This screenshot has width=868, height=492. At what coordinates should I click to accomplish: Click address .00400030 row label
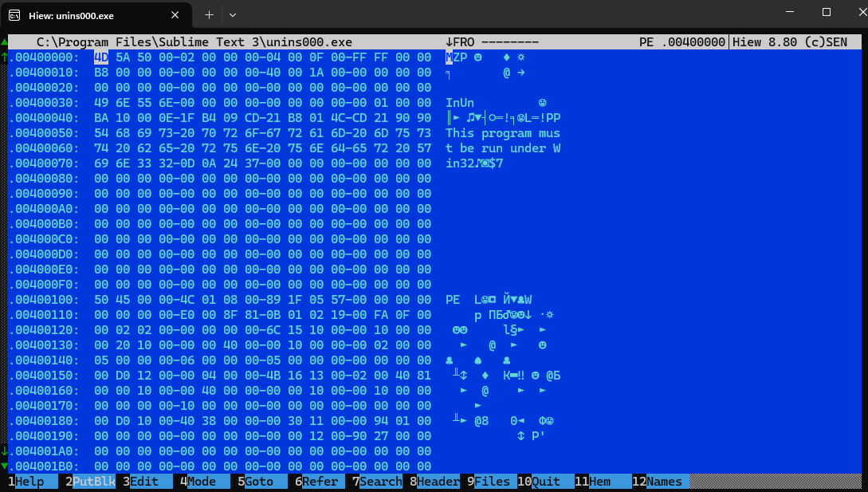click(45, 103)
